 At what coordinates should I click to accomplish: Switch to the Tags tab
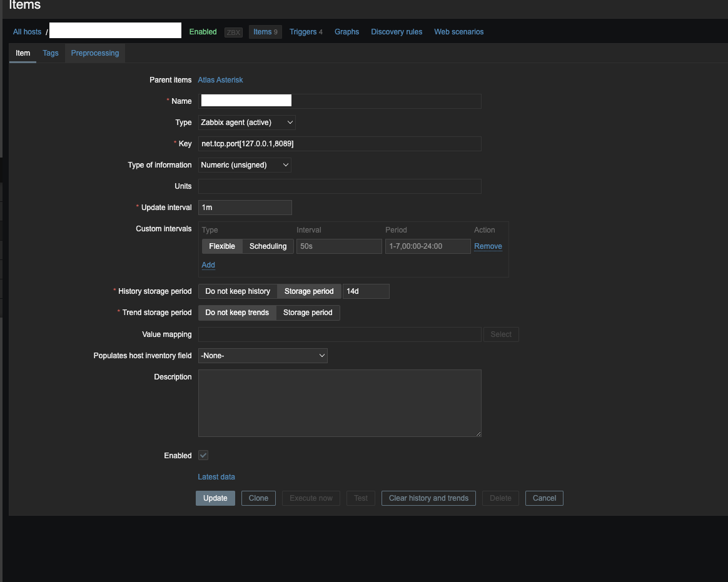coord(51,53)
